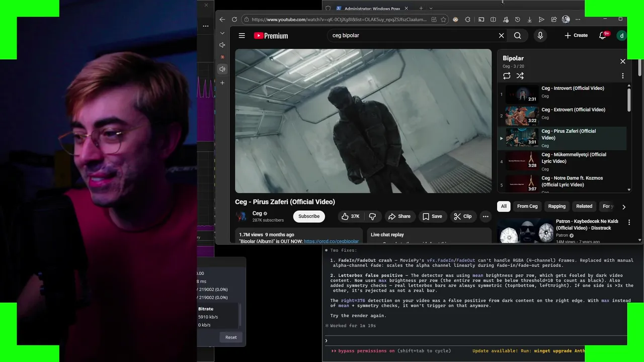Select the 'All' filter chip

tap(504, 206)
